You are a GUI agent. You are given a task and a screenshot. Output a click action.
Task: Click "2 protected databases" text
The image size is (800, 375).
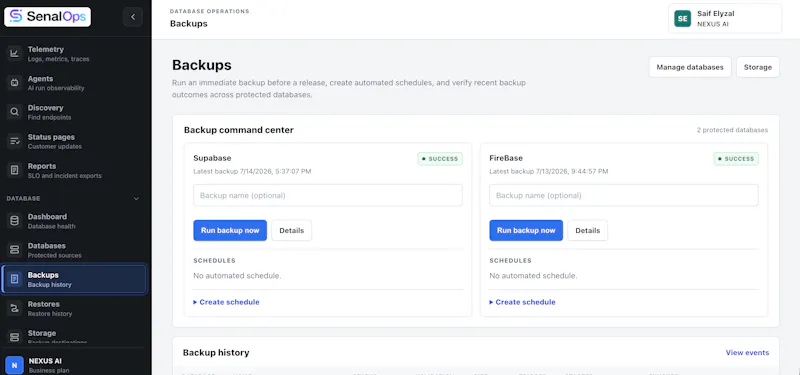click(x=732, y=130)
